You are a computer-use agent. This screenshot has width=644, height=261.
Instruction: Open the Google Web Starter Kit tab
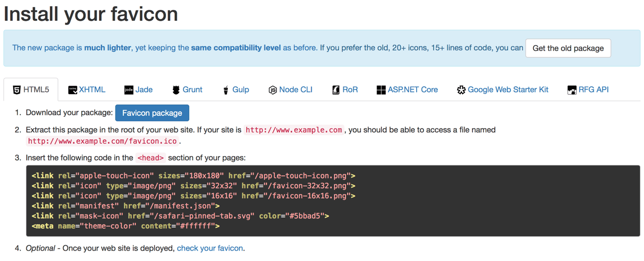click(508, 90)
